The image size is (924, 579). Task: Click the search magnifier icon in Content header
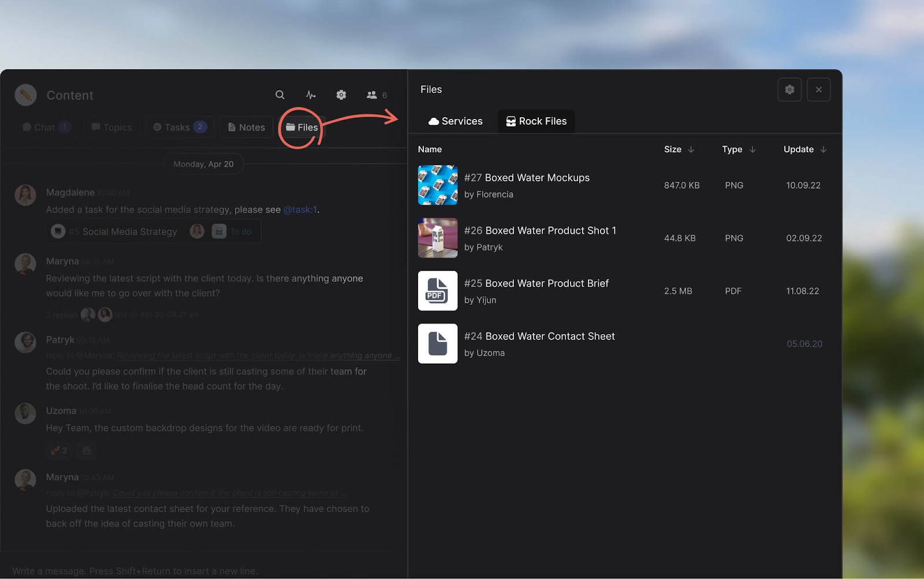(280, 95)
